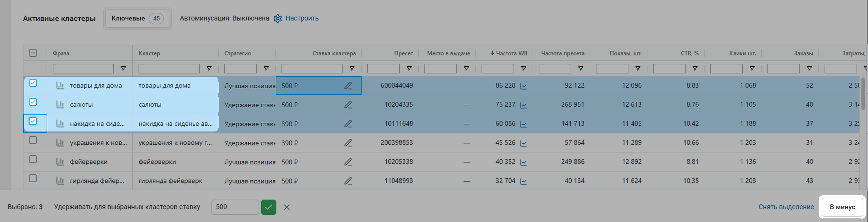This screenshot has height=222, width=868.
Task: Uncheck the товары для дома row checkbox
Action: [x=33, y=83]
